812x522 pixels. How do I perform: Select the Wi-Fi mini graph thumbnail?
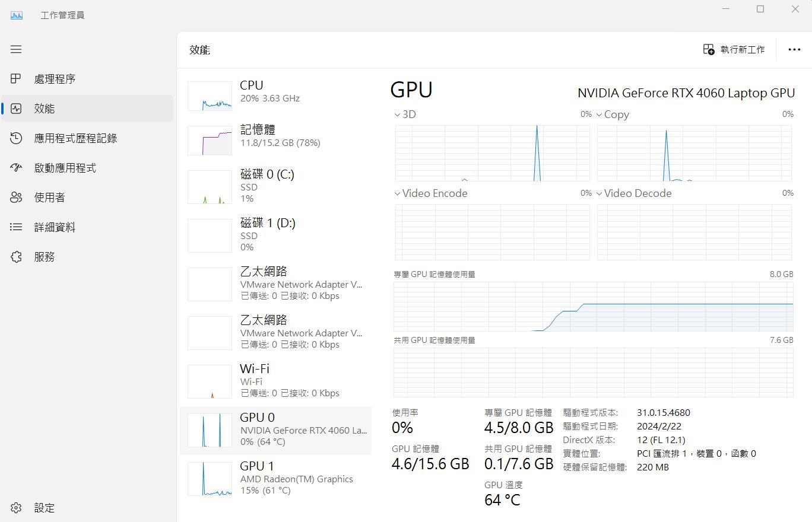[210, 381]
